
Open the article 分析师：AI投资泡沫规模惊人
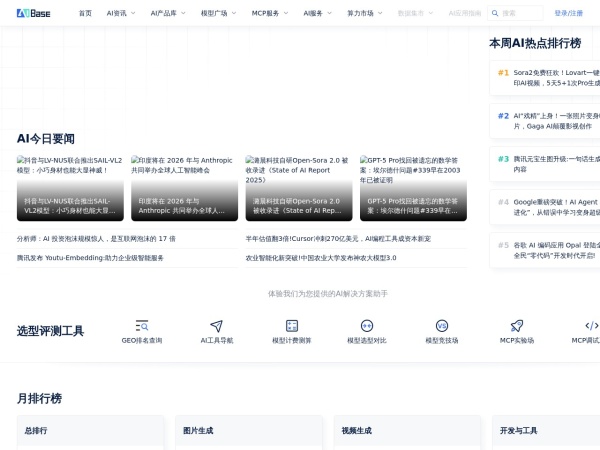click(x=96, y=239)
